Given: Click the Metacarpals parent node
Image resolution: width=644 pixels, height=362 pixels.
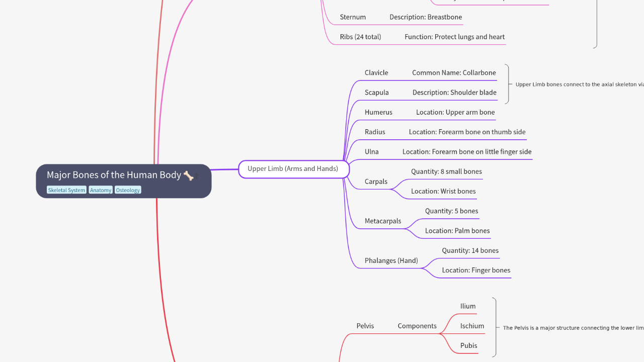Looking at the screenshot, I should [x=383, y=221].
